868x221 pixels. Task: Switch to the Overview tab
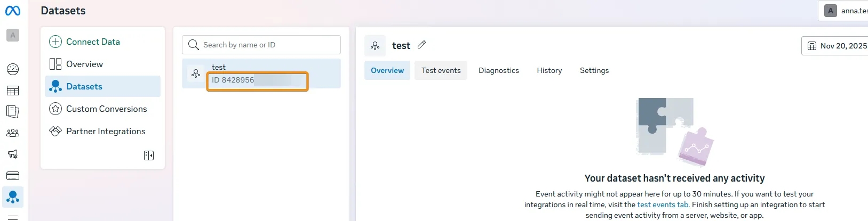point(387,70)
